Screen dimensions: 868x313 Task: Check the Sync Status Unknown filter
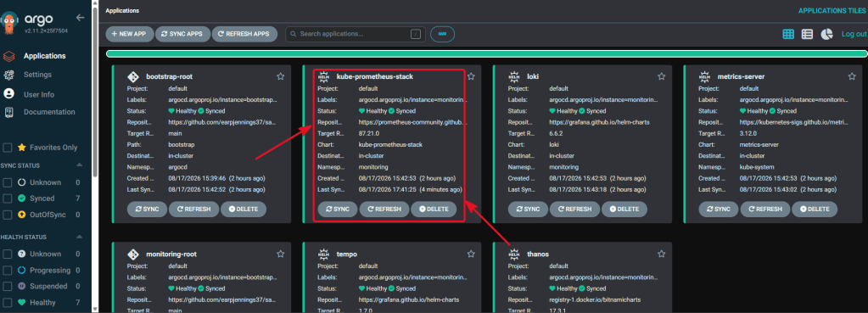pyautogui.click(x=8, y=182)
